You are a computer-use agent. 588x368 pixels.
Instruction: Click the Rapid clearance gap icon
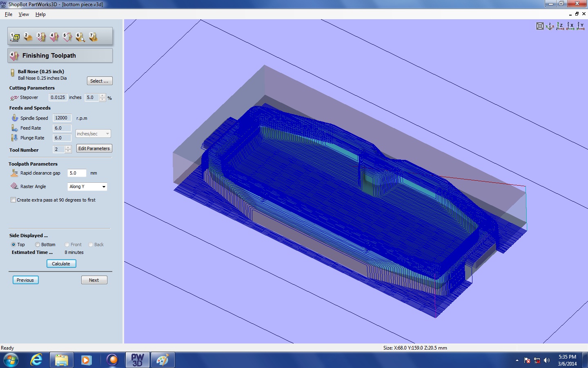point(14,173)
